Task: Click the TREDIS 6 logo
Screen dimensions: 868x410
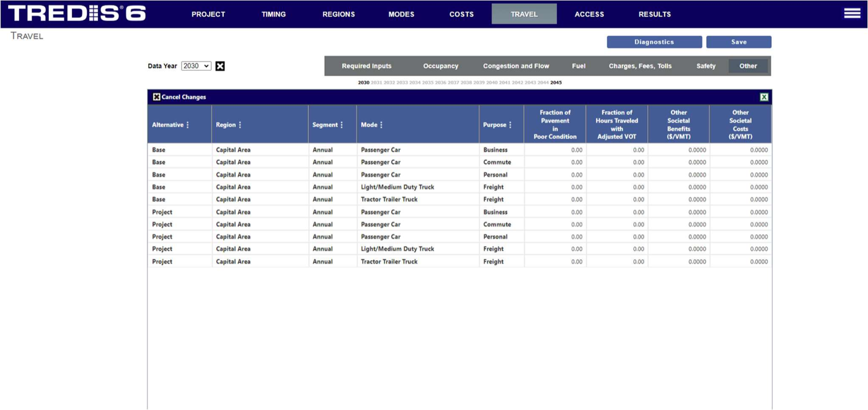Action: click(x=77, y=14)
